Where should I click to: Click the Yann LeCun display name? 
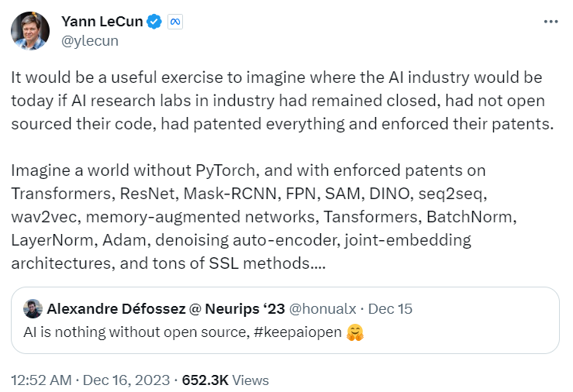click(x=102, y=22)
